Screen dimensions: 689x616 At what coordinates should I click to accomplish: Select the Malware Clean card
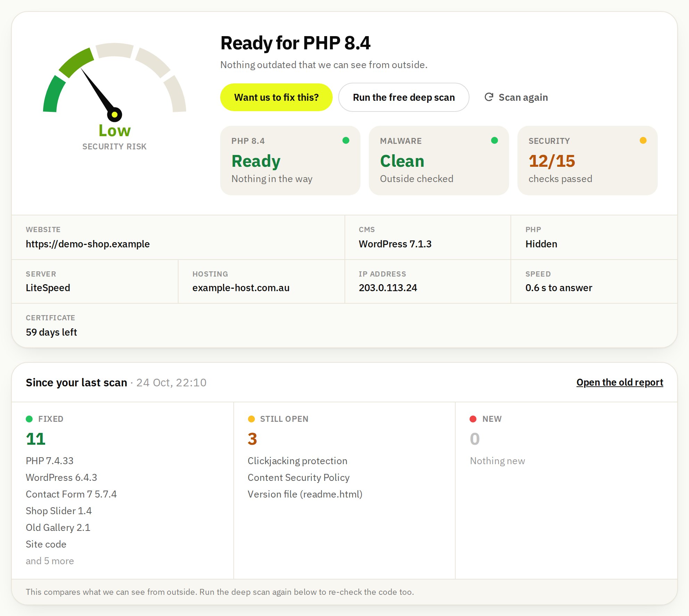click(x=439, y=160)
